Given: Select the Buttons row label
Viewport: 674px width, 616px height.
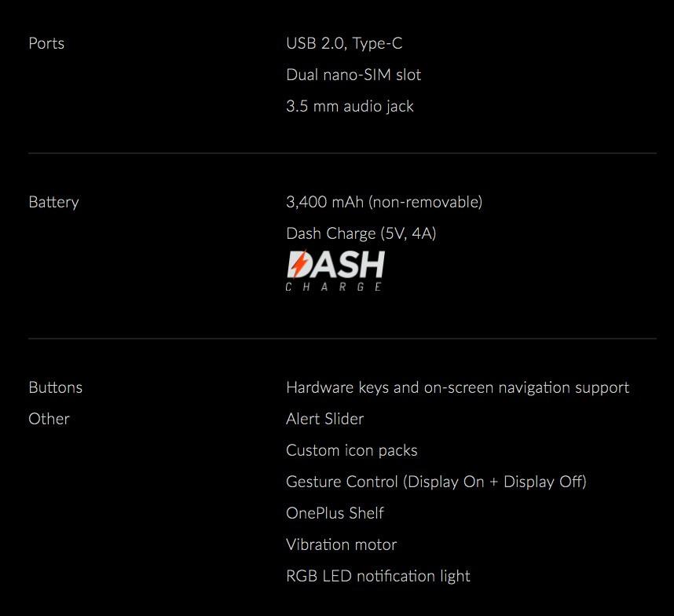Looking at the screenshot, I should click(55, 387).
